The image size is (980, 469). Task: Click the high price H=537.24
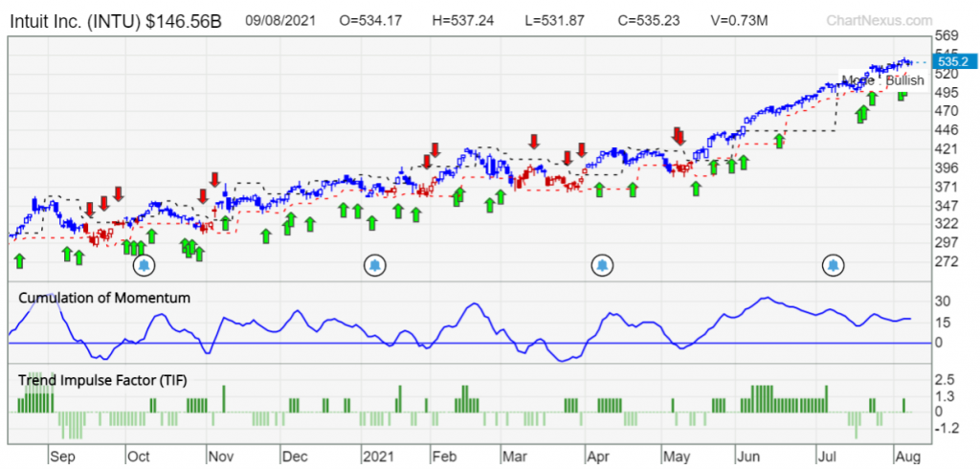(x=463, y=21)
